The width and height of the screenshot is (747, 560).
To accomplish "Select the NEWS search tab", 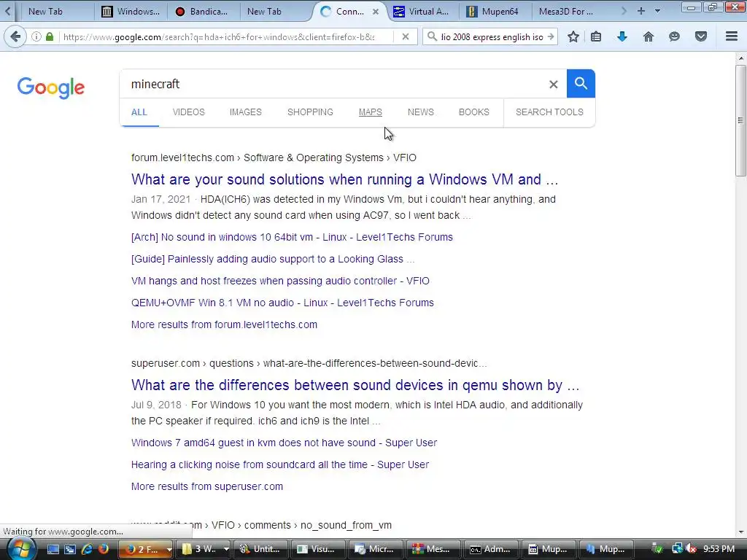I will coord(421,112).
